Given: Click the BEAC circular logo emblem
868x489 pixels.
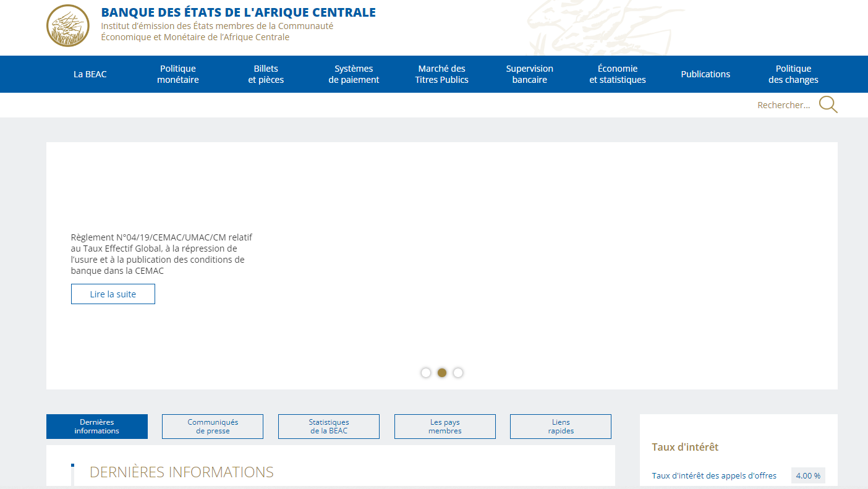Looking at the screenshot, I should pyautogui.click(x=68, y=25).
